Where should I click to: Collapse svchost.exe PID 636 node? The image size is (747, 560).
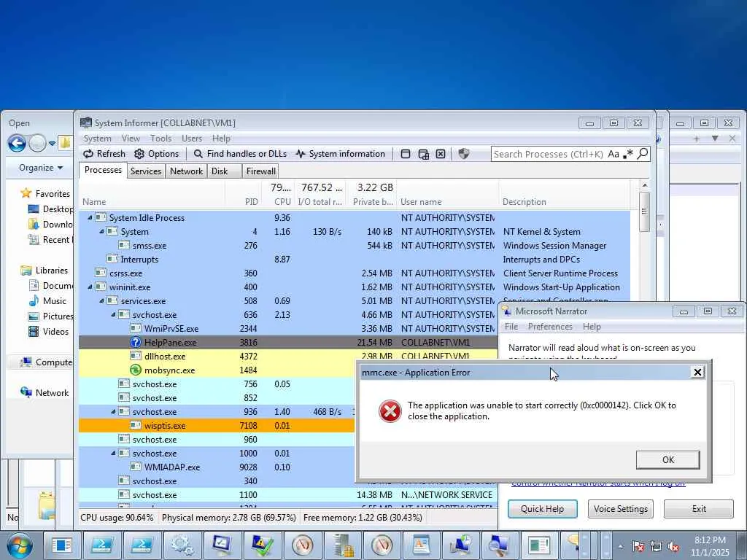click(113, 315)
